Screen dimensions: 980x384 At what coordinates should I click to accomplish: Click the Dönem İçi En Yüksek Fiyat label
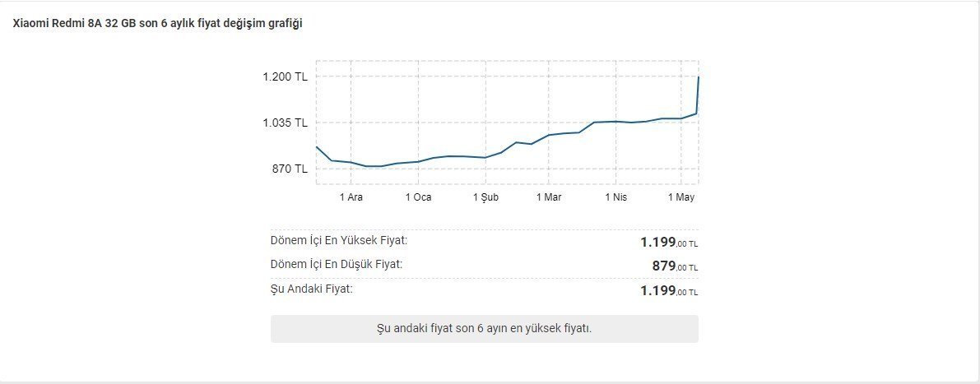coord(339,241)
